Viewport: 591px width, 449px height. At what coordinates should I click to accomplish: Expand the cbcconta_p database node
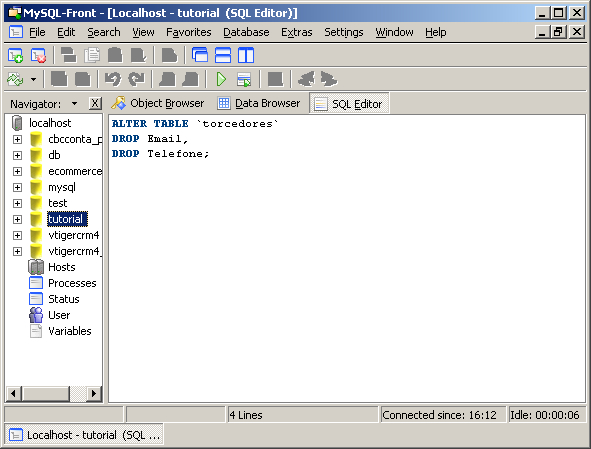click(x=17, y=139)
